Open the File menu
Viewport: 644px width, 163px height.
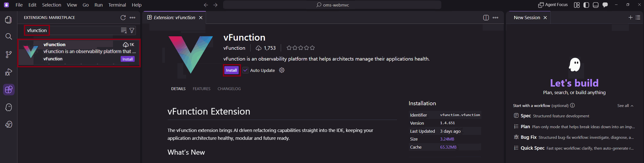(19, 5)
